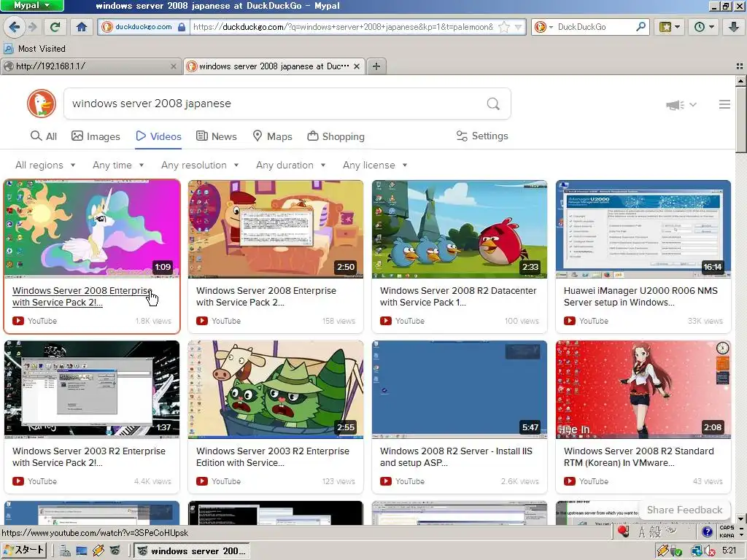
Task: Switch to the Maps tab
Action: point(272,136)
